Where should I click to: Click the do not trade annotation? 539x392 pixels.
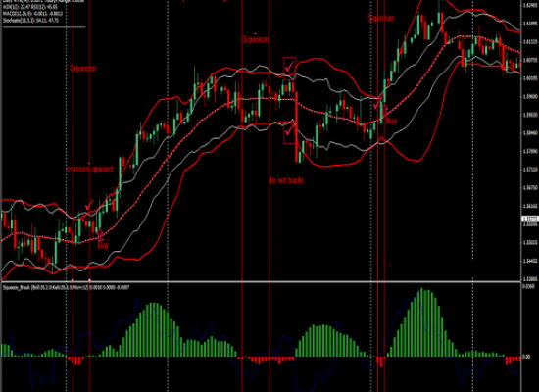pyautogui.click(x=286, y=180)
